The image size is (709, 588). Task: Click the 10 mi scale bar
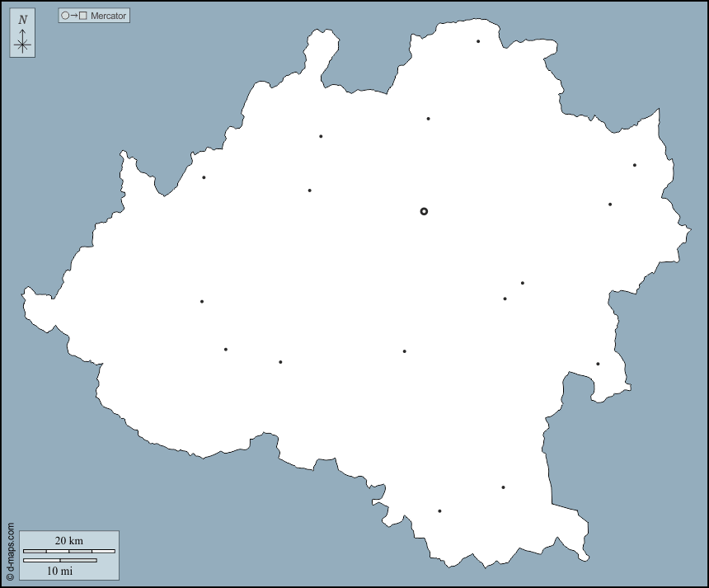point(59,561)
